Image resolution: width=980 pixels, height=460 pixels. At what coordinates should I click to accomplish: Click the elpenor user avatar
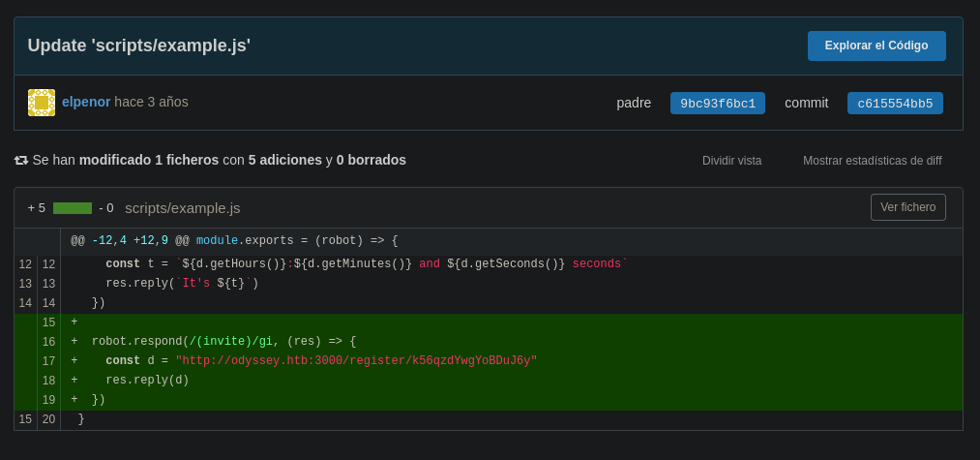point(42,103)
